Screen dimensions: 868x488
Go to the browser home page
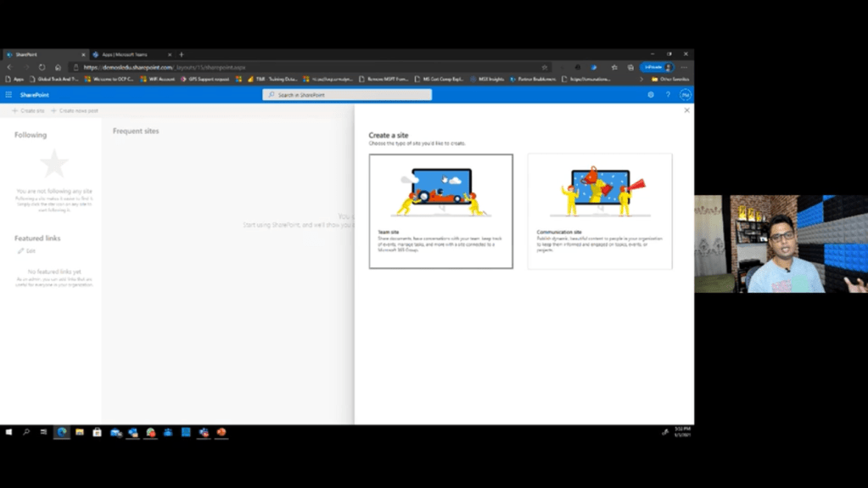[58, 67]
